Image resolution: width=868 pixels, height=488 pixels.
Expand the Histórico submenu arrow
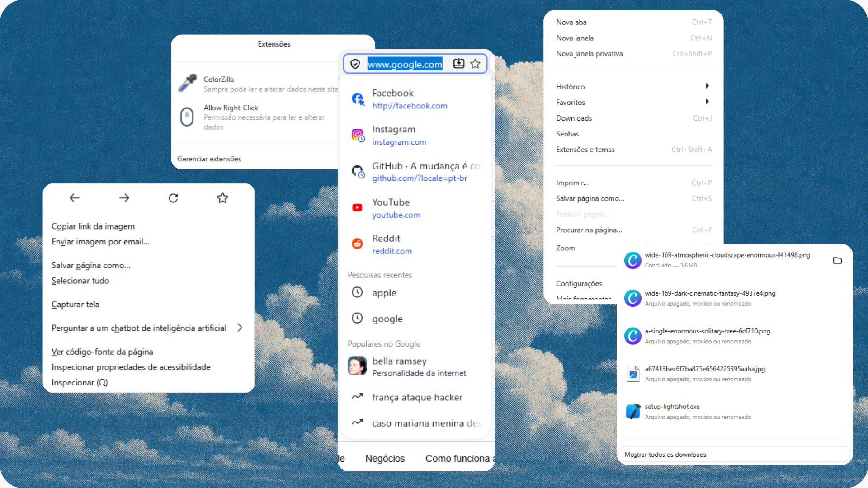[x=707, y=86]
